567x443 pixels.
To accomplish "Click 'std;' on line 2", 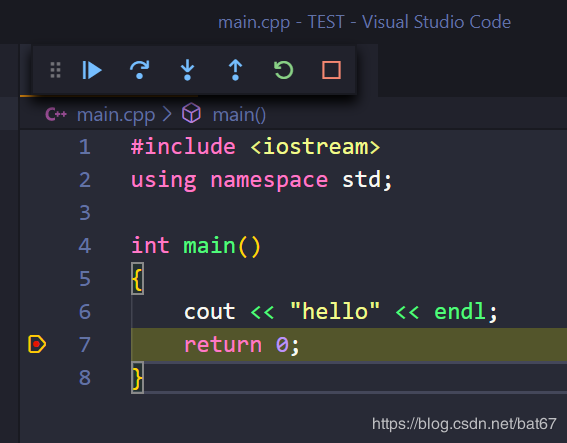I will pos(367,180).
